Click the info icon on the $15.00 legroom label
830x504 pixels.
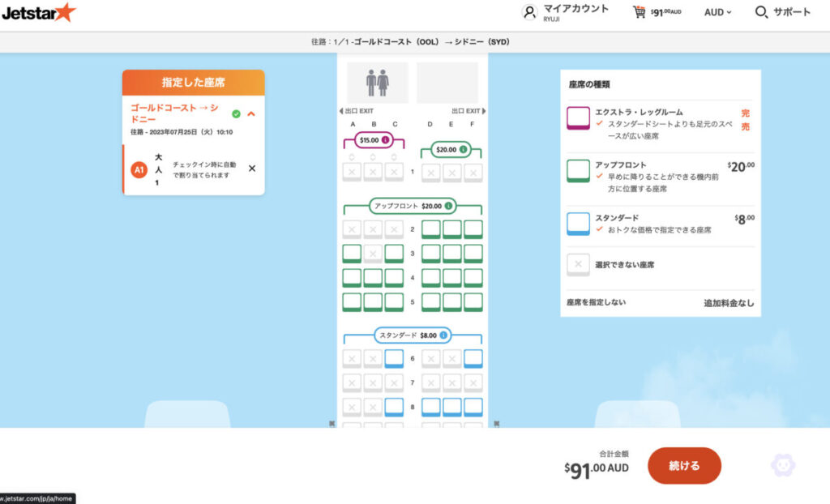click(x=384, y=140)
